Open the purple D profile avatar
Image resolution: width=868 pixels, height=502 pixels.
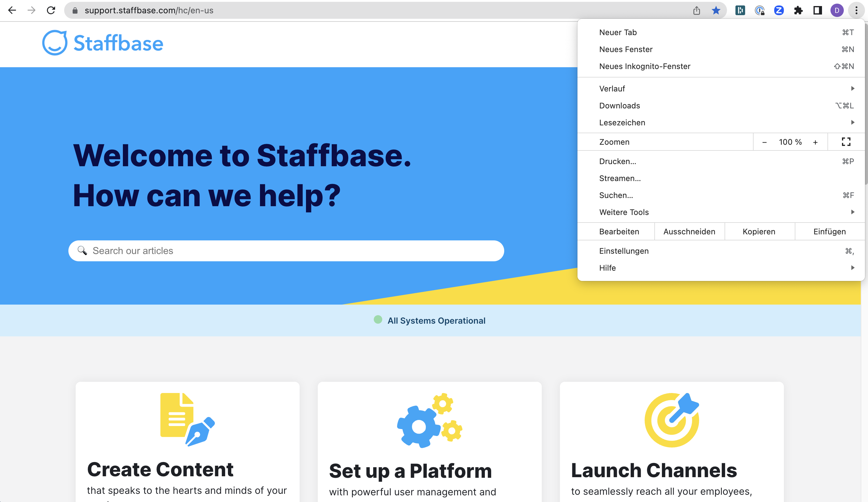pos(837,11)
